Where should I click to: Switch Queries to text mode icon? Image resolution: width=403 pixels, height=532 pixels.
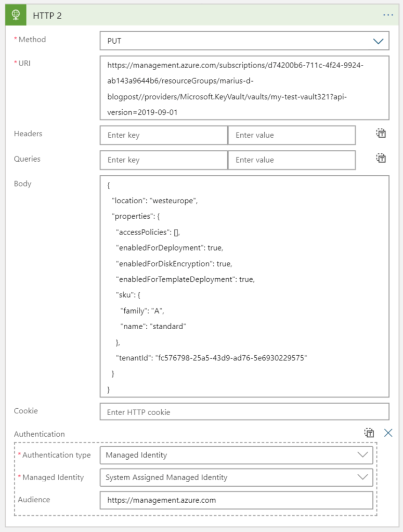381,158
